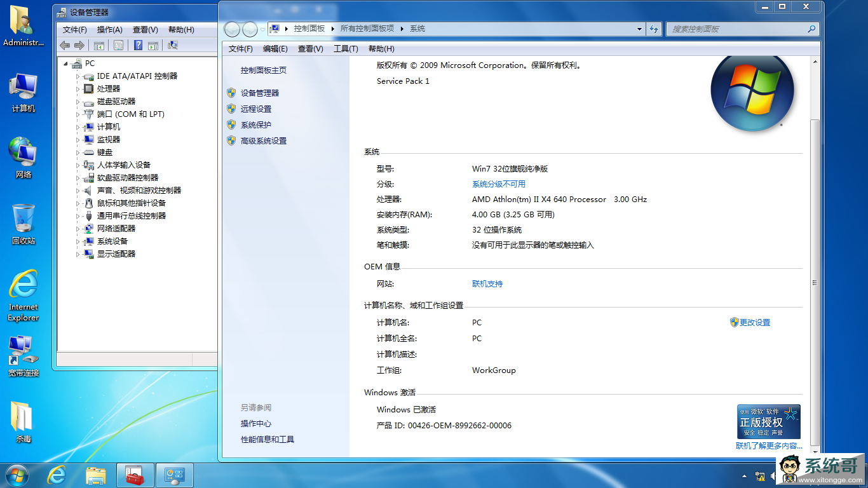This screenshot has width=868, height=488.
Task: Select 杀毒 folder on desktop
Action: tap(24, 422)
